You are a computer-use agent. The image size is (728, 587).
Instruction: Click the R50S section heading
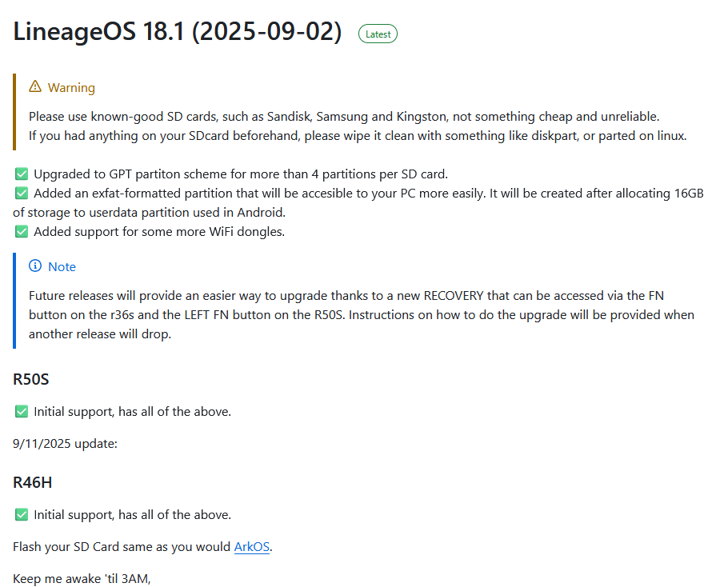click(x=30, y=379)
